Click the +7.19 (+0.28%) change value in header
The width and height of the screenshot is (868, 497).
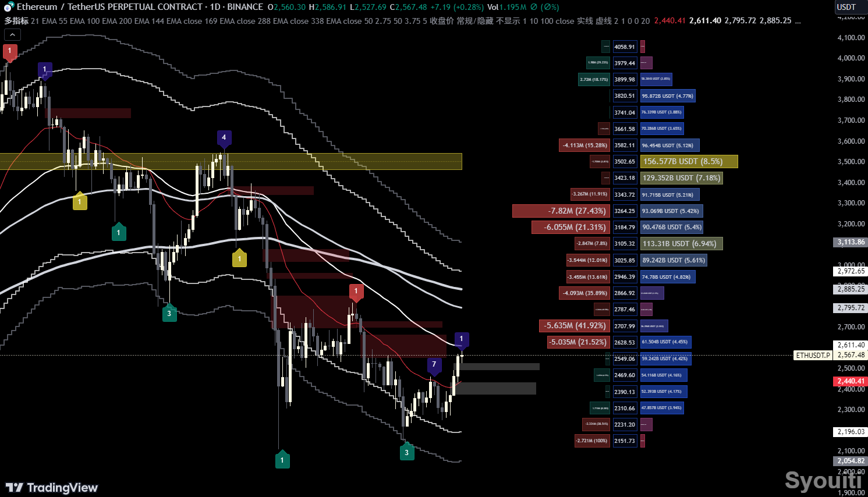pyautogui.click(x=457, y=7)
